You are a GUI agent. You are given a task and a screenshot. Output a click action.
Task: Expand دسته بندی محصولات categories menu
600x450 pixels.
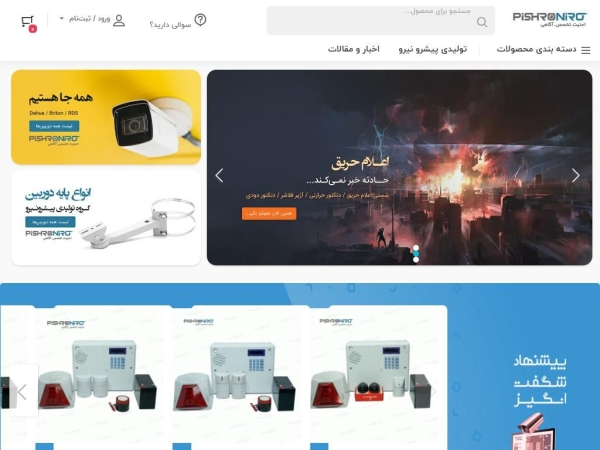(536, 49)
